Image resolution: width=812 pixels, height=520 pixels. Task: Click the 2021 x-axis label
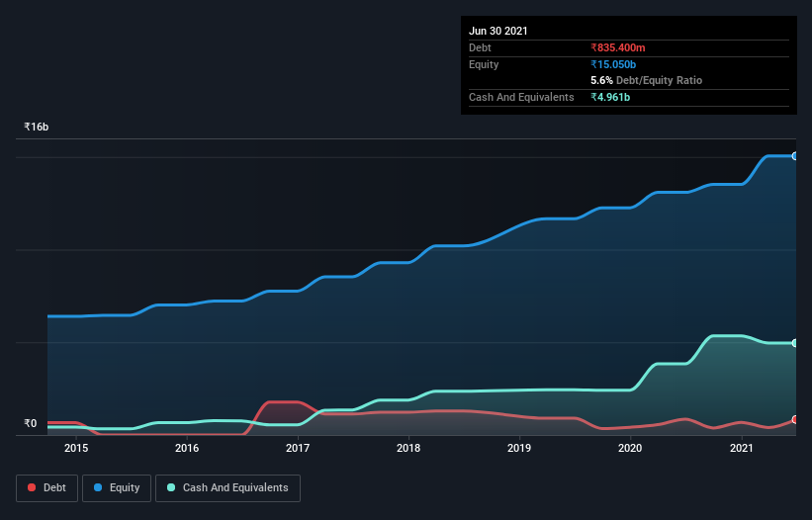pos(742,448)
